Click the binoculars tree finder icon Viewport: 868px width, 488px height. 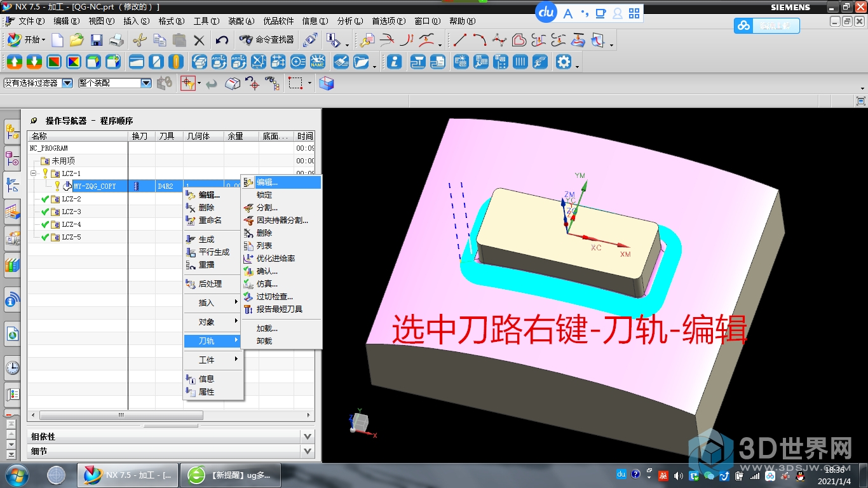click(x=272, y=83)
